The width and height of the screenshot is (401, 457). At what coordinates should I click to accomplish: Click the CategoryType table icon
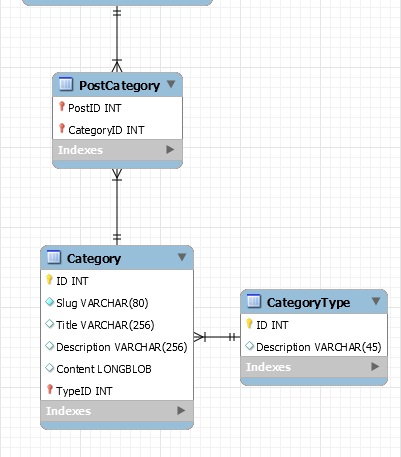(x=254, y=301)
